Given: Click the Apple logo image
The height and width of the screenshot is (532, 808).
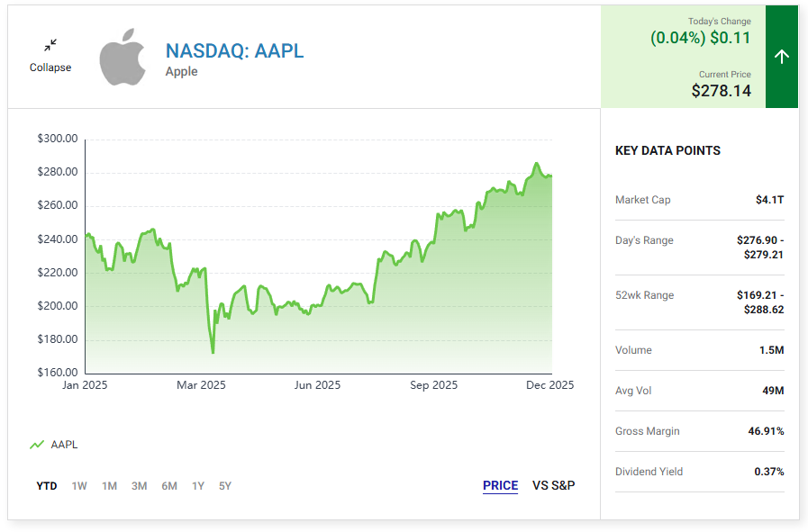Looking at the screenshot, I should (123, 57).
